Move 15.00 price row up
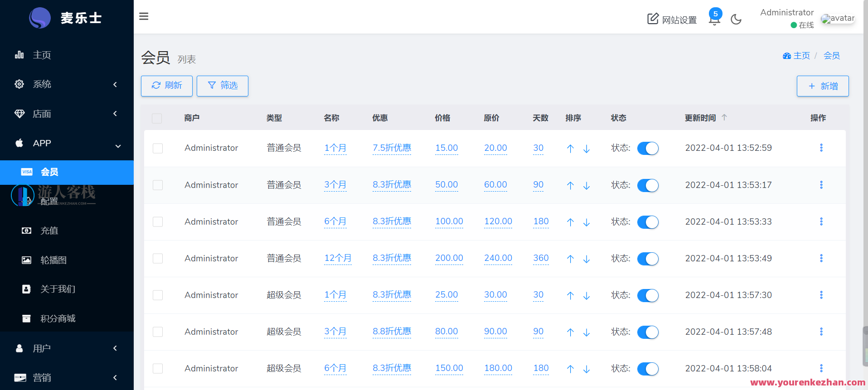The image size is (868, 390). click(x=570, y=149)
